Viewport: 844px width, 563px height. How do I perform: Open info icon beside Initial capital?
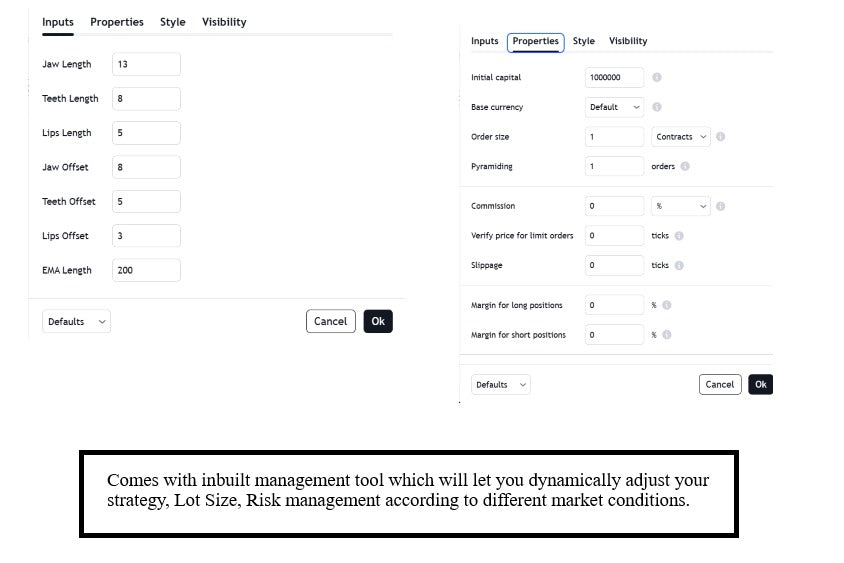(x=657, y=77)
